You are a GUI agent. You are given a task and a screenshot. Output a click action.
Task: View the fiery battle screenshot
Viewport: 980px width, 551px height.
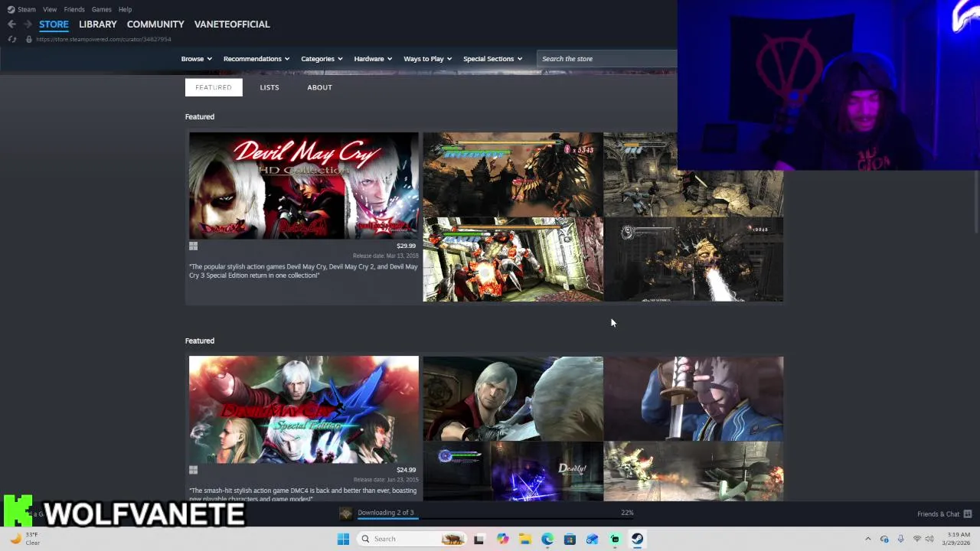(x=693, y=471)
